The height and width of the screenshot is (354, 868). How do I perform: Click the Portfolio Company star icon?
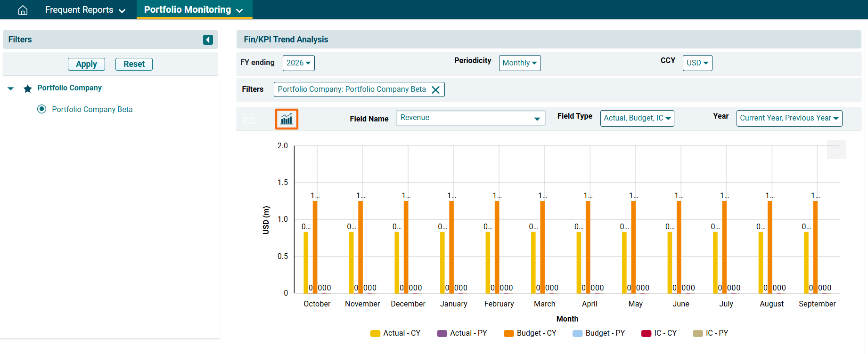point(28,88)
